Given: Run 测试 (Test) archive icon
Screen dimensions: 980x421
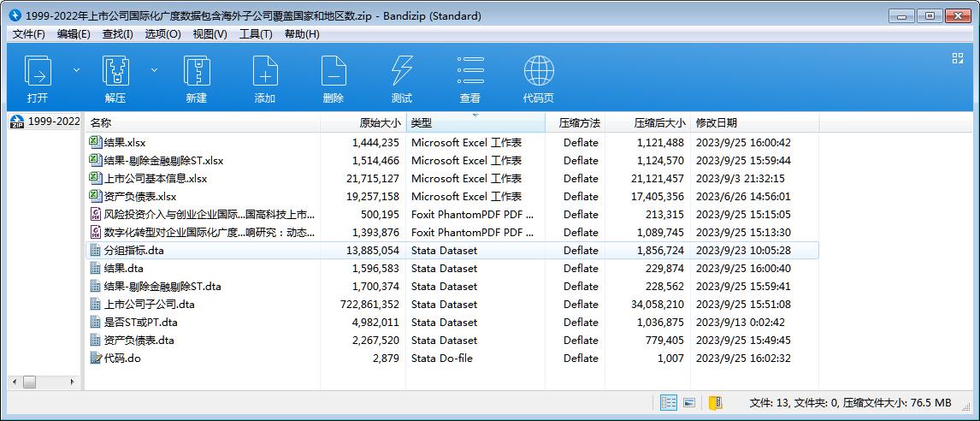Looking at the screenshot, I should pyautogui.click(x=401, y=71).
